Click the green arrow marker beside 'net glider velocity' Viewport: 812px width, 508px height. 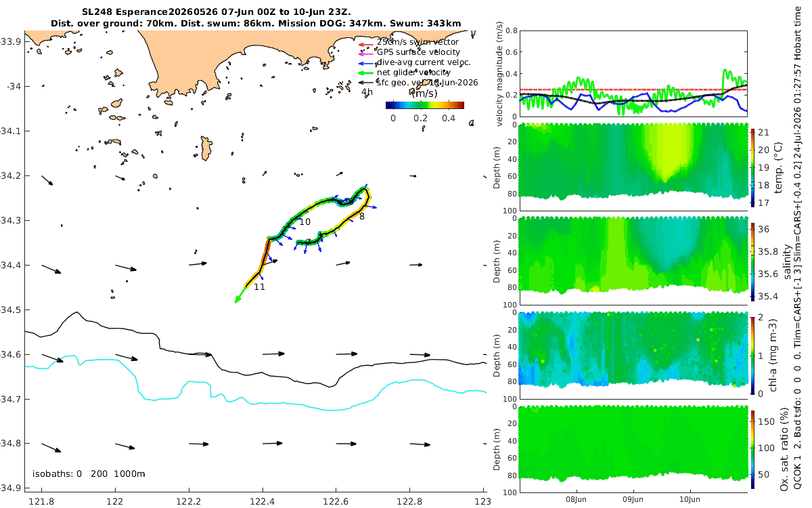click(365, 72)
